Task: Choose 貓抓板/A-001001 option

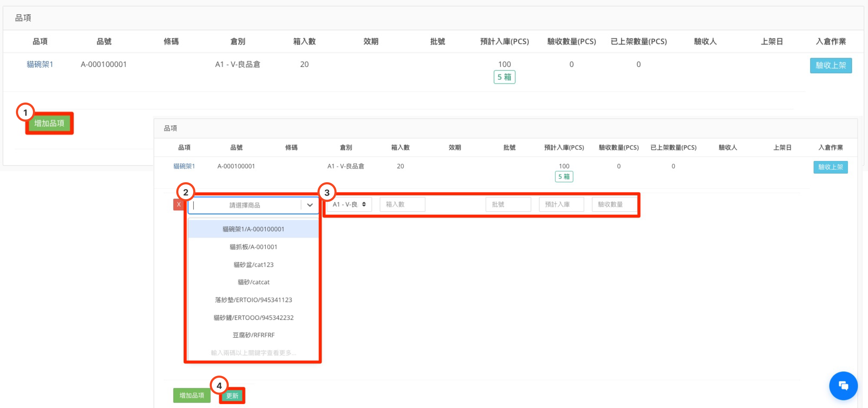Action: point(253,247)
